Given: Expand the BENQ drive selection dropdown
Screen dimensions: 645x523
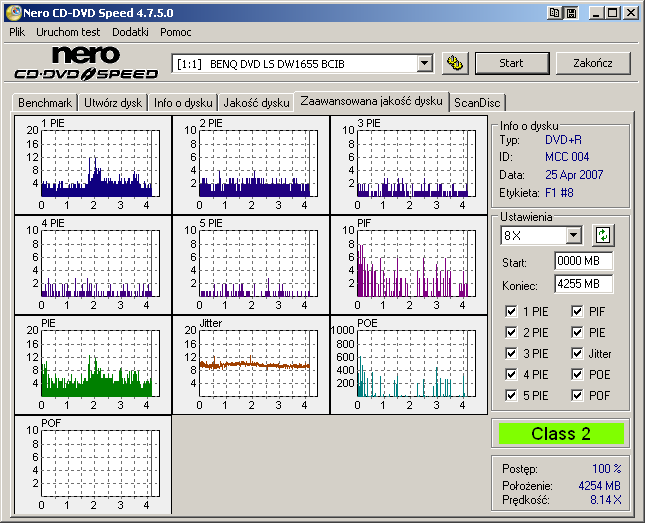Looking at the screenshot, I should [x=424, y=63].
